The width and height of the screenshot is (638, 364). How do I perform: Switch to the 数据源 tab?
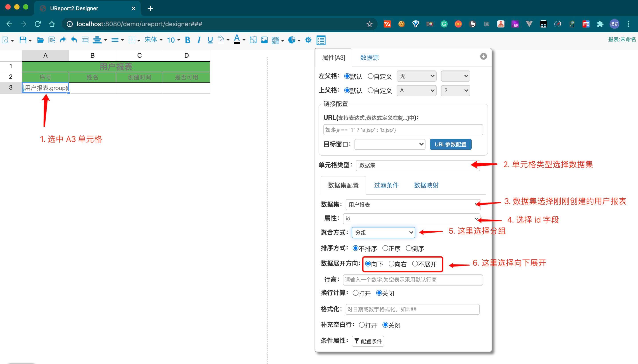369,57
